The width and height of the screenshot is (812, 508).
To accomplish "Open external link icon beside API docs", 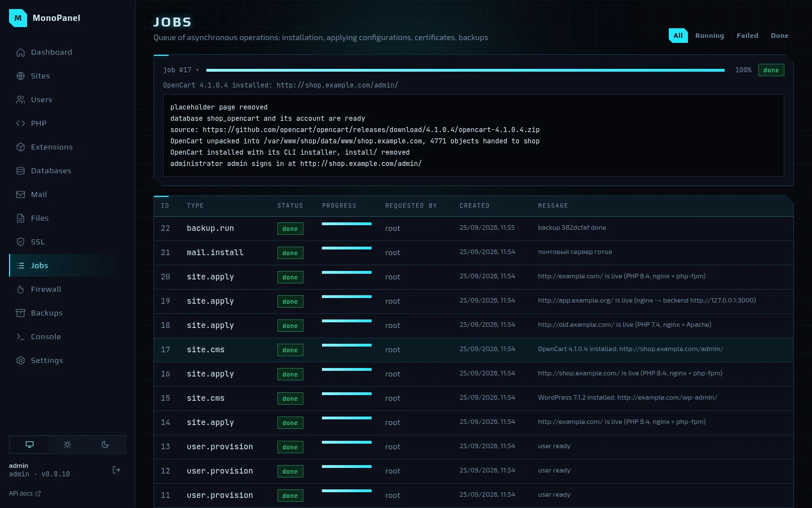I will tap(38, 494).
